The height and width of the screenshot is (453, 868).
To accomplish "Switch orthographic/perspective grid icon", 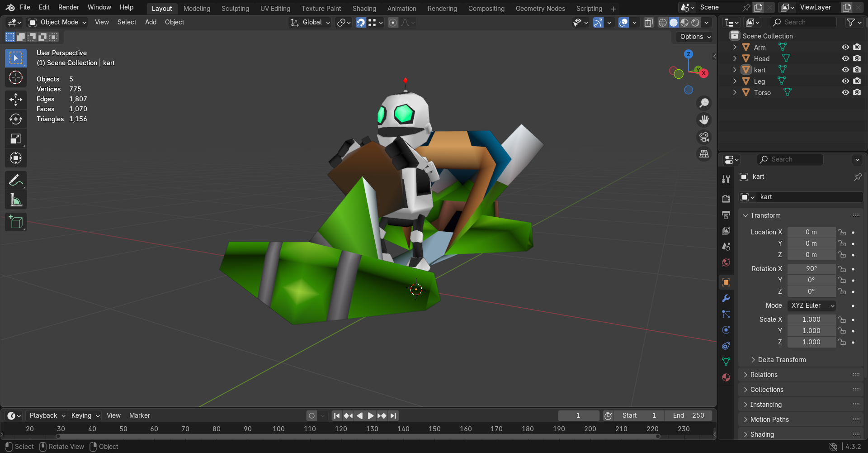I will pos(704,154).
